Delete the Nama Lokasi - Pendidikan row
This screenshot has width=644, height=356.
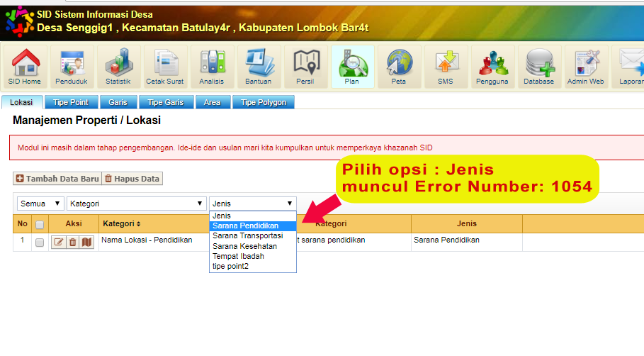coord(73,242)
